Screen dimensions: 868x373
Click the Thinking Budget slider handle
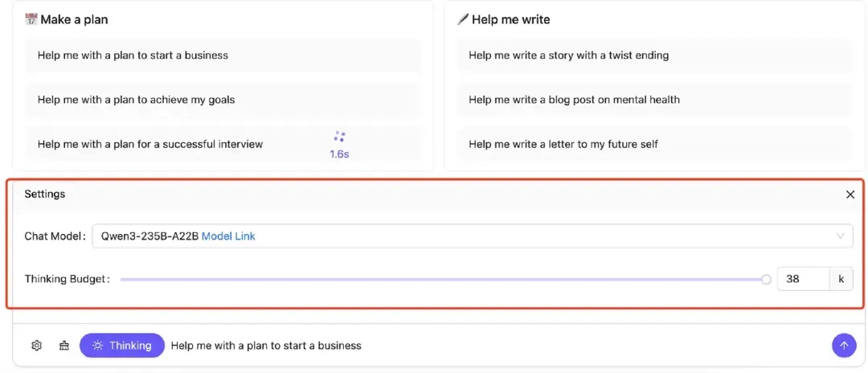pyautogui.click(x=766, y=280)
